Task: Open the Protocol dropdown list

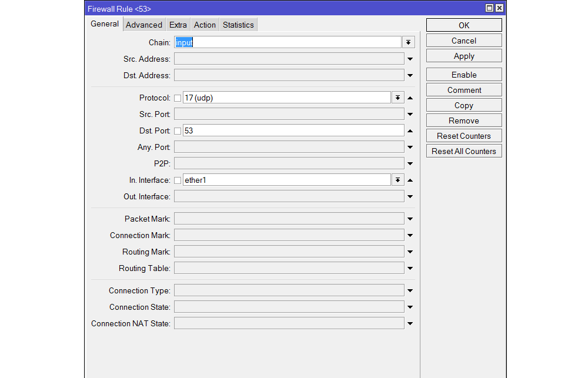Action: (x=397, y=98)
